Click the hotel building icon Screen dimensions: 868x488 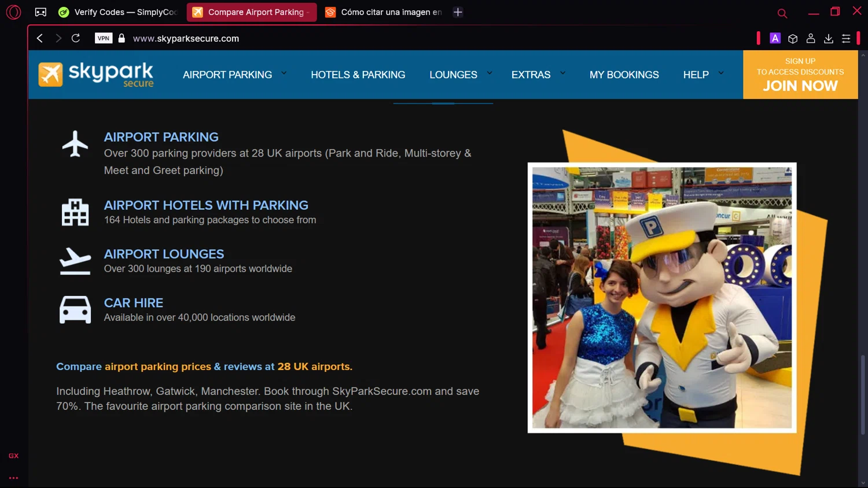pos(75,212)
